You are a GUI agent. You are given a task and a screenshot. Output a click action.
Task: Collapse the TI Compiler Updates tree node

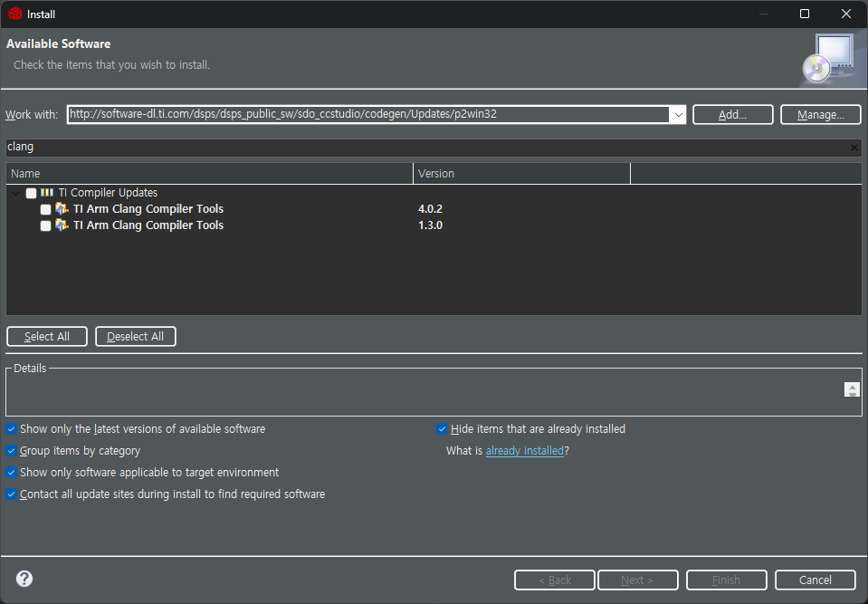(16, 193)
